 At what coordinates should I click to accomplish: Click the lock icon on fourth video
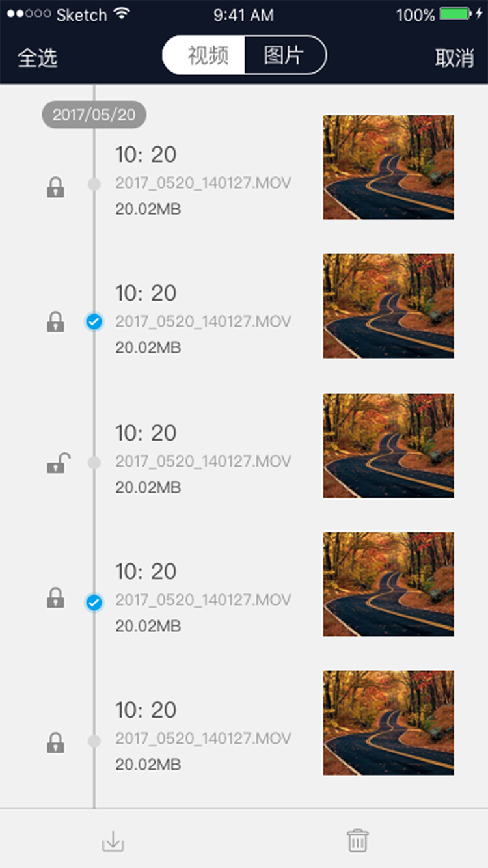(56, 598)
